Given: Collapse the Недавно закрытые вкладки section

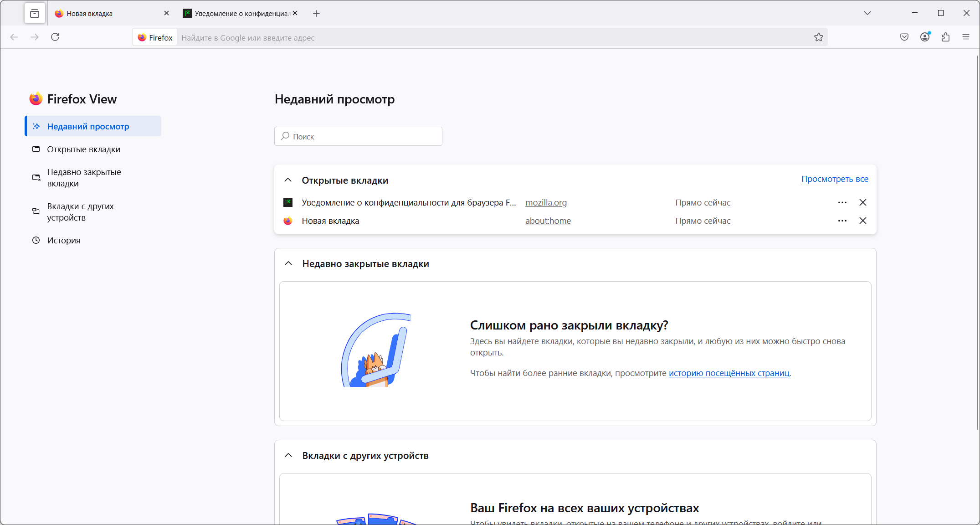Looking at the screenshot, I should 288,263.
